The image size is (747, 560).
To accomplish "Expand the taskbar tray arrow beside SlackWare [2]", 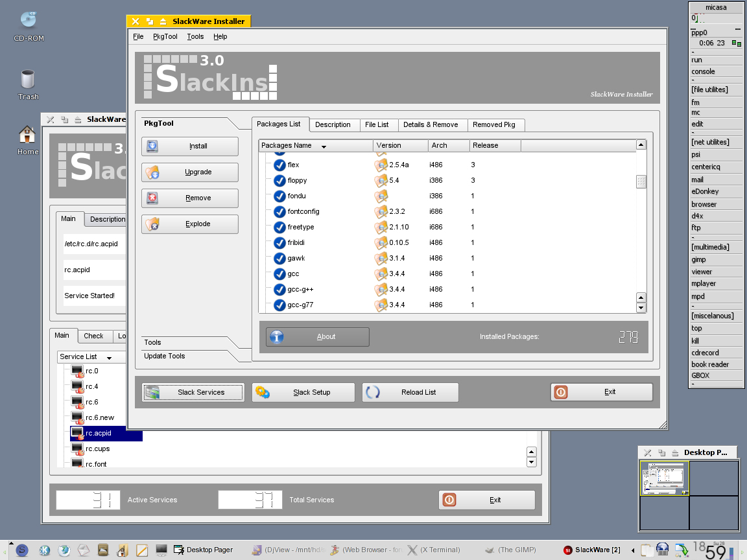I will 633,550.
